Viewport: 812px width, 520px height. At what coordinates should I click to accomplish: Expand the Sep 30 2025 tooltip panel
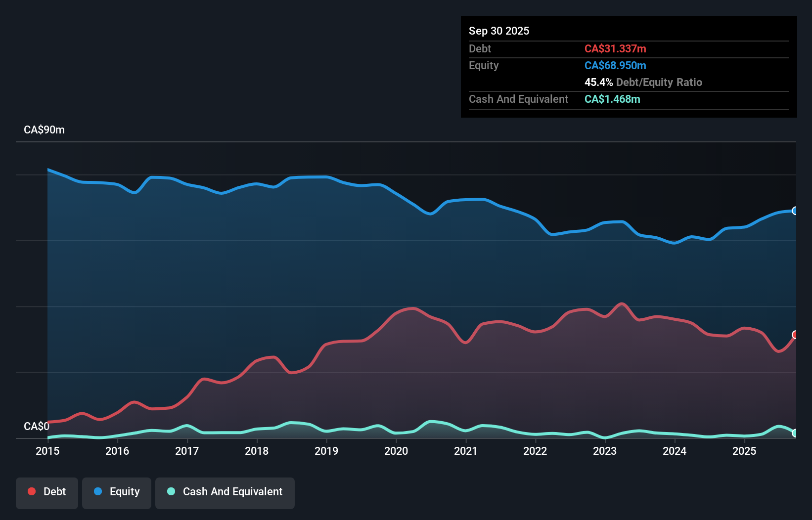[x=499, y=31]
